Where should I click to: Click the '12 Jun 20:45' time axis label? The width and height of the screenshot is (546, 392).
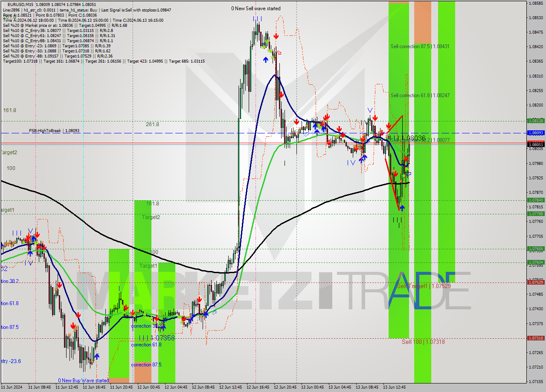286,388
